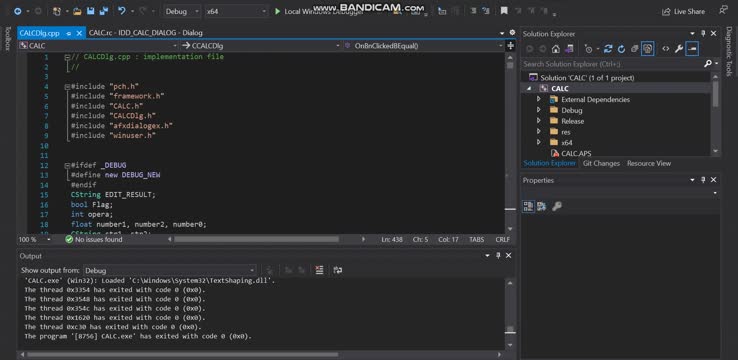738x360 pixels.
Task: Open the OnBnClickedBEqual() member dropdown
Action: click(x=423, y=46)
